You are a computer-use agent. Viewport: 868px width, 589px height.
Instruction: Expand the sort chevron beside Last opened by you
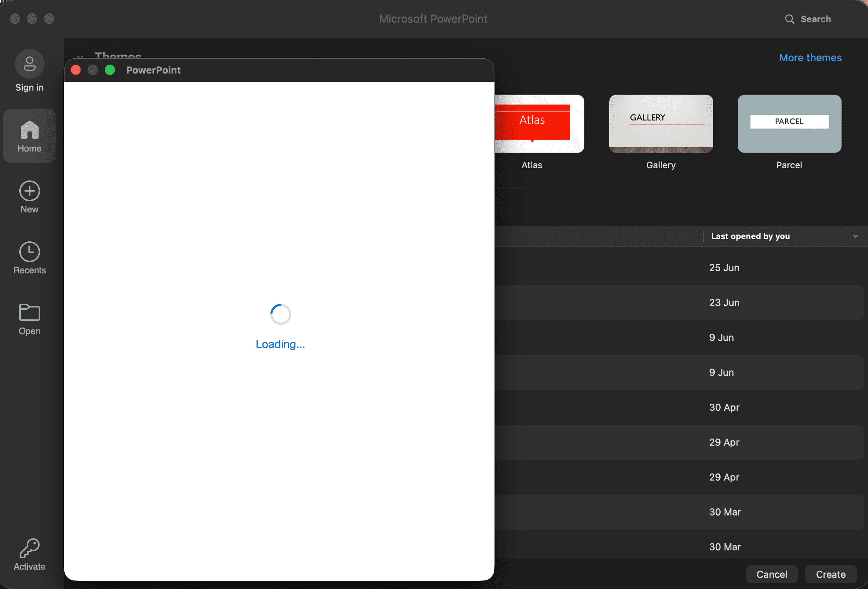click(855, 236)
